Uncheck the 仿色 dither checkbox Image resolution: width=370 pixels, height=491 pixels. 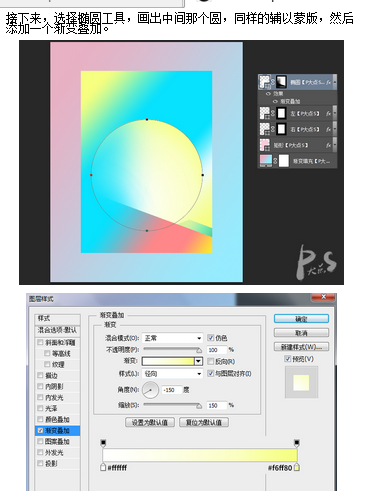point(210,338)
